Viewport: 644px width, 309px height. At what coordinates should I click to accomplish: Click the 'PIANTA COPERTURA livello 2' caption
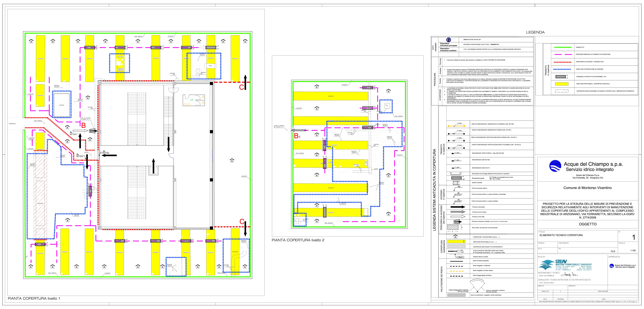[298, 240]
